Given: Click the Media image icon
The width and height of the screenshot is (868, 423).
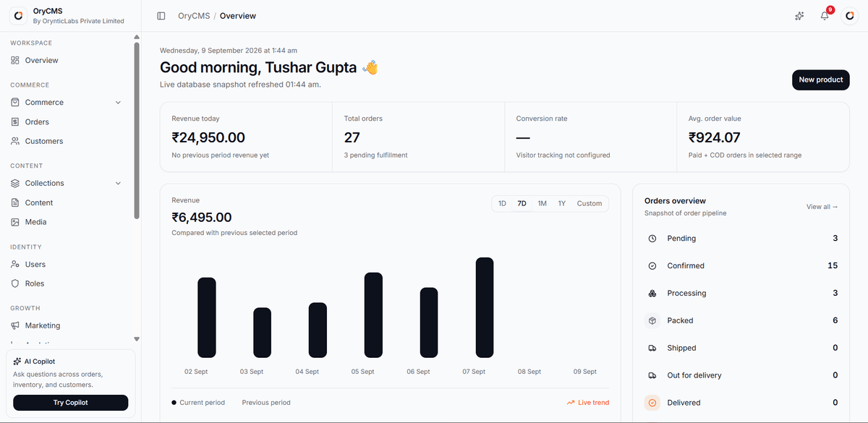Looking at the screenshot, I should coord(15,223).
